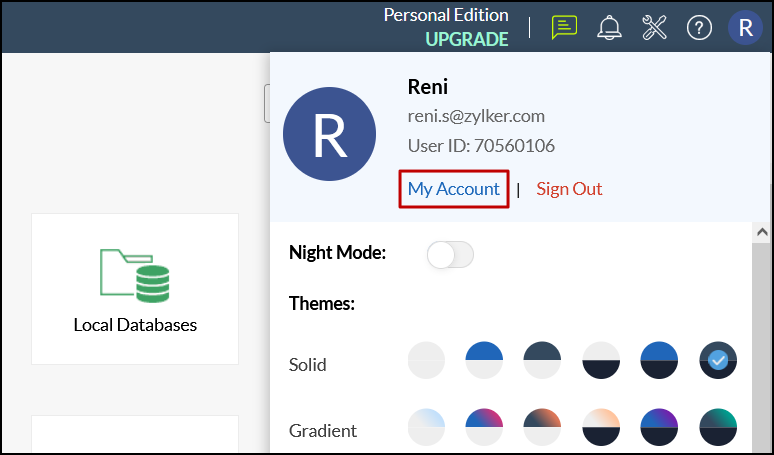Screen dimensions: 774x455
Task: Choose the blue-over-light solid theme
Action: point(485,360)
